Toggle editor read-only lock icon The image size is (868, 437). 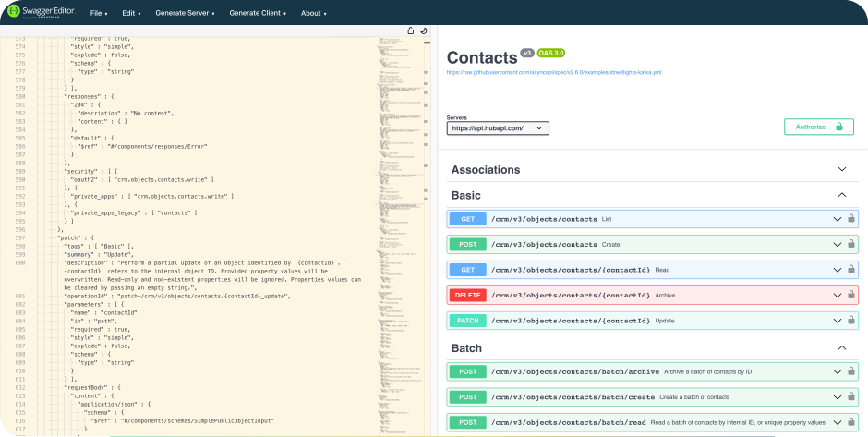click(411, 31)
